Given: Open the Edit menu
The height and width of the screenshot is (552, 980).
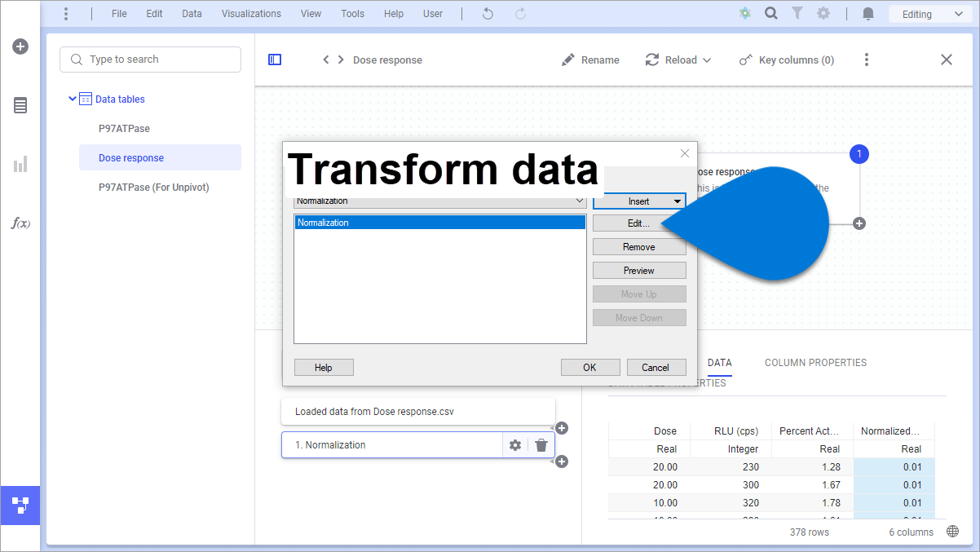Looking at the screenshot, I should 154,14.
